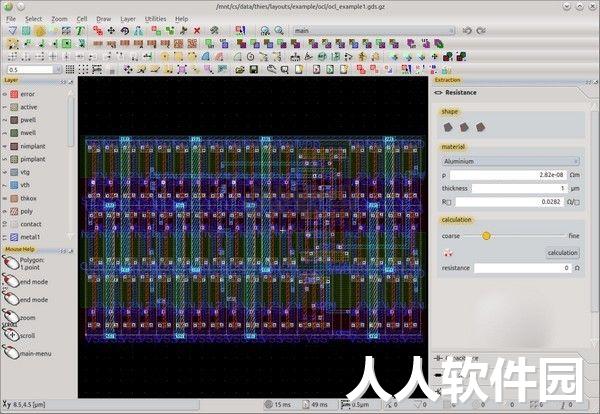Click the red sparkle icon beside calculation
This screenshot has height=414, width=600.
pyautogui.click(x=448, y=253)
